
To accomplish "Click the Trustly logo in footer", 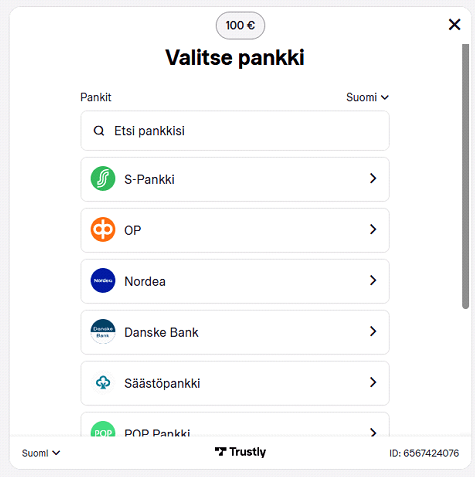I will coord(240,452).
